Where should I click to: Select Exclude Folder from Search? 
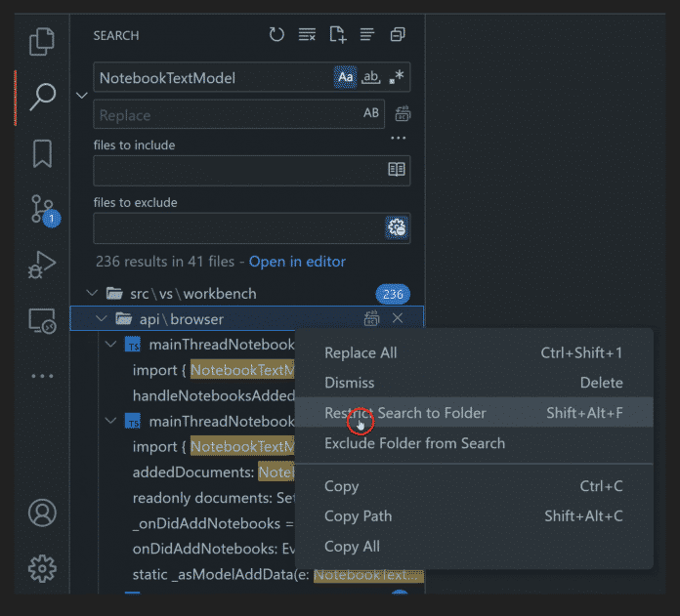(474, 443)
